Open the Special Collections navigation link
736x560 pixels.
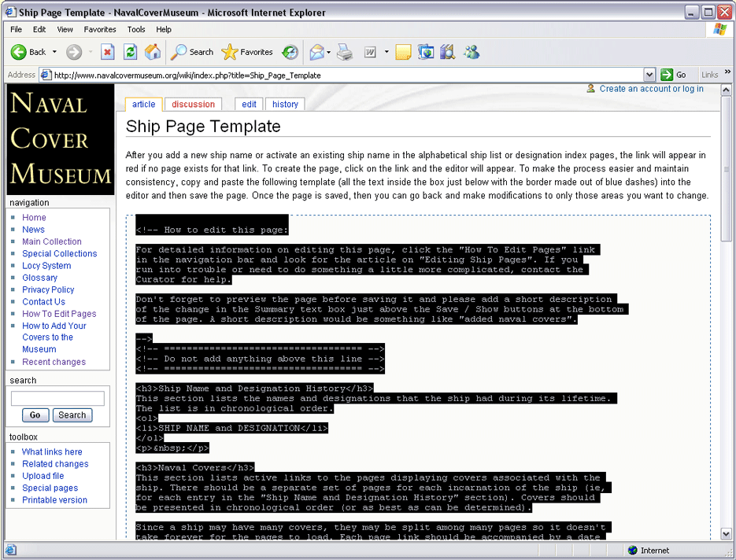(x=60, y=253)
